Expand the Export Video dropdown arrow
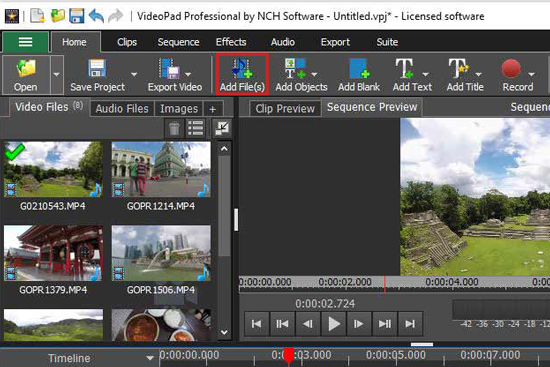This screenshot has width=550, height=367. [x=188, y=74]
